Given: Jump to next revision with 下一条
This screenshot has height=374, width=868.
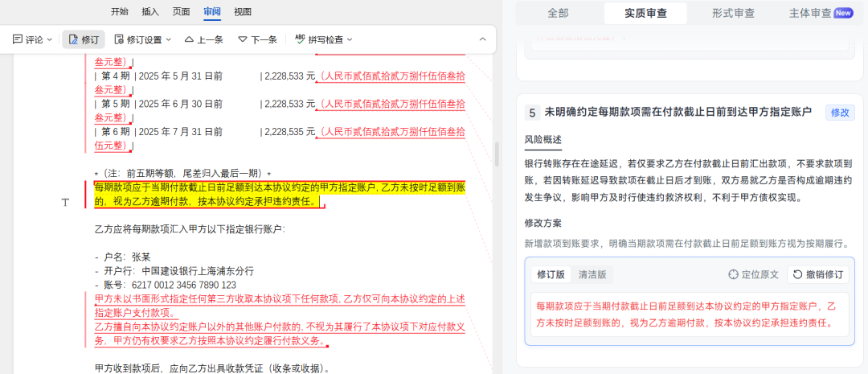Looking at the screenshot, I should [x=257, y=39].
